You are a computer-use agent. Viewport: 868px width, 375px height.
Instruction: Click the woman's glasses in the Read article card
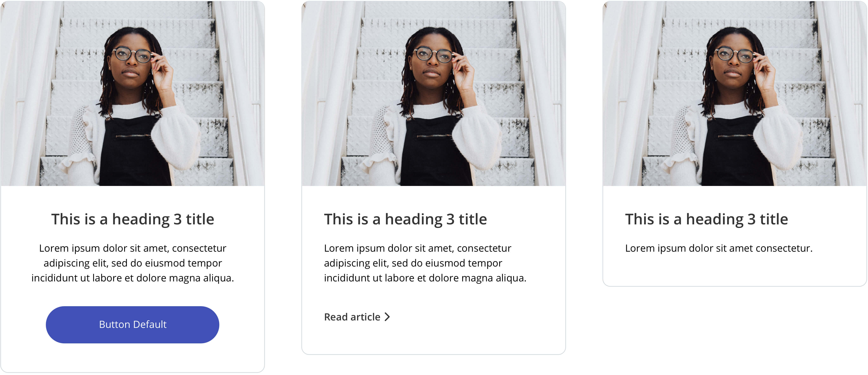point(433,55)
